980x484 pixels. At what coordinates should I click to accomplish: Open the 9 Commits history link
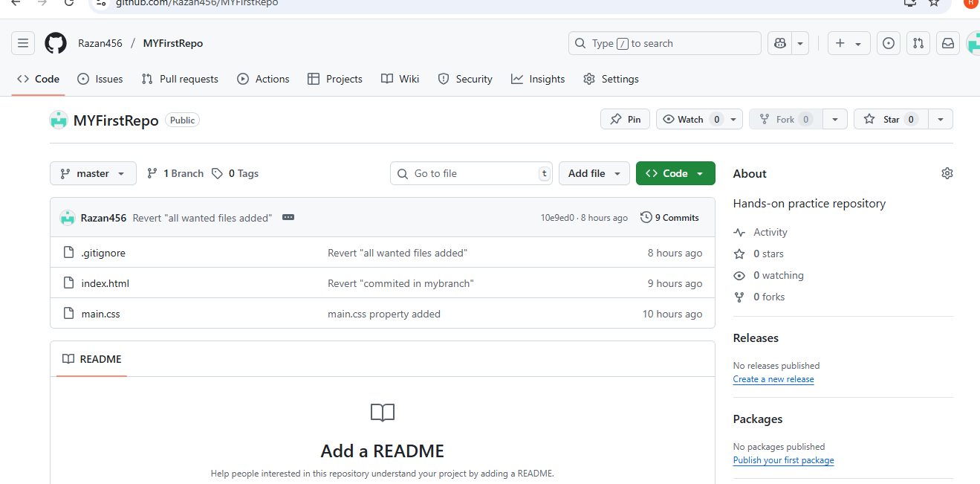669,218
